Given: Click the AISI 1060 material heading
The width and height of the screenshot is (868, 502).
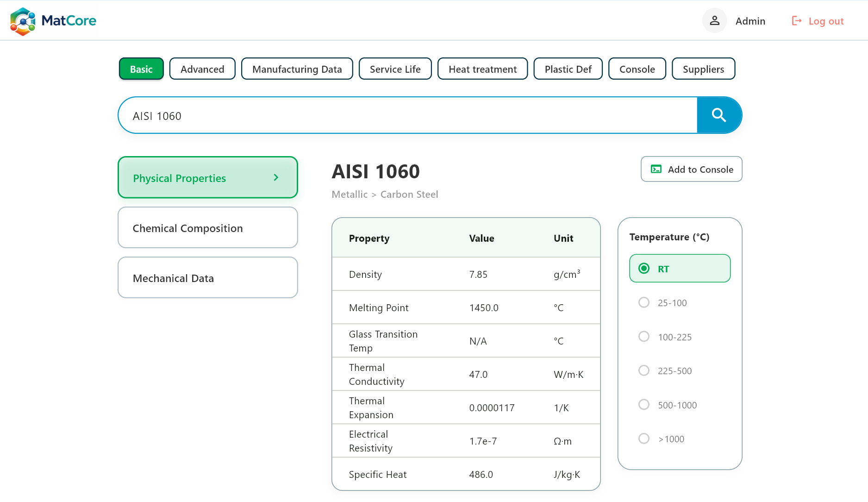Looking at the screenshot, I should (375, 172).
